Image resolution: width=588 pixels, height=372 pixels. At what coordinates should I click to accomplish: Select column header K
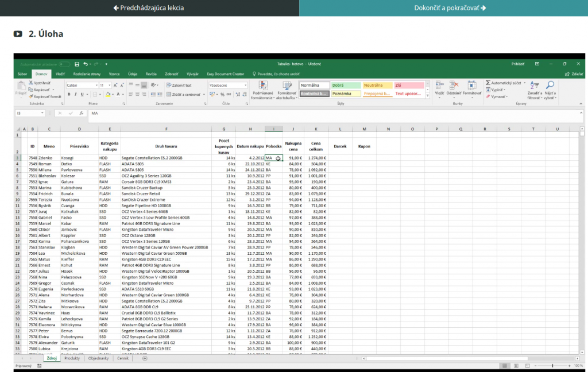pos(316,129)
